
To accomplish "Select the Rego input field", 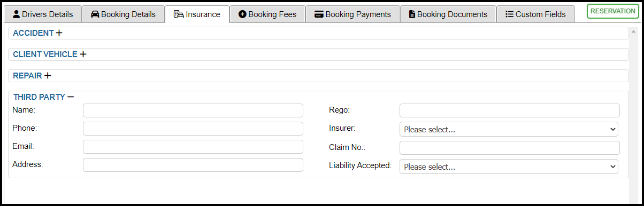I will click(510, 110).
